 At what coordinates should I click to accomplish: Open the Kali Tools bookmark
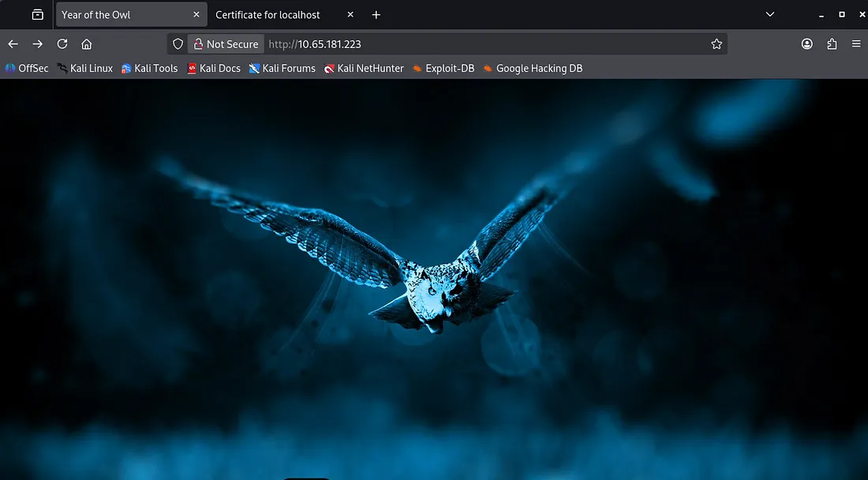pos(149,69)
